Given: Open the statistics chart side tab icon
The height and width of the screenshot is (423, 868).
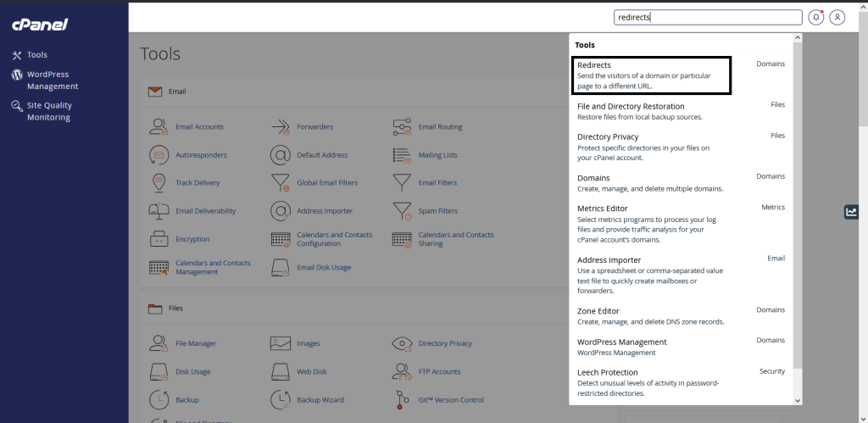Looking at the screenshot, I should pos(851,212).
